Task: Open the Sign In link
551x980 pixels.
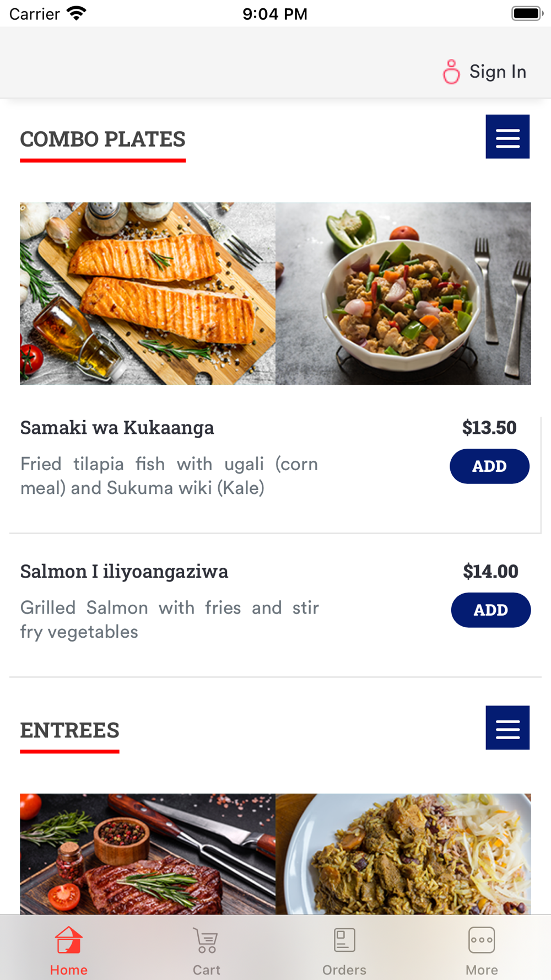Action: click(498, 72)
